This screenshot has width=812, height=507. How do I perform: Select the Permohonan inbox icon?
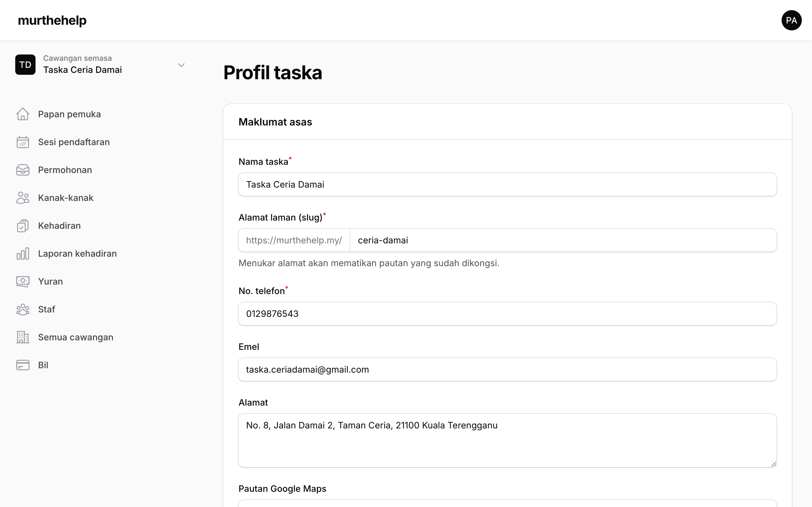point(23,170)
